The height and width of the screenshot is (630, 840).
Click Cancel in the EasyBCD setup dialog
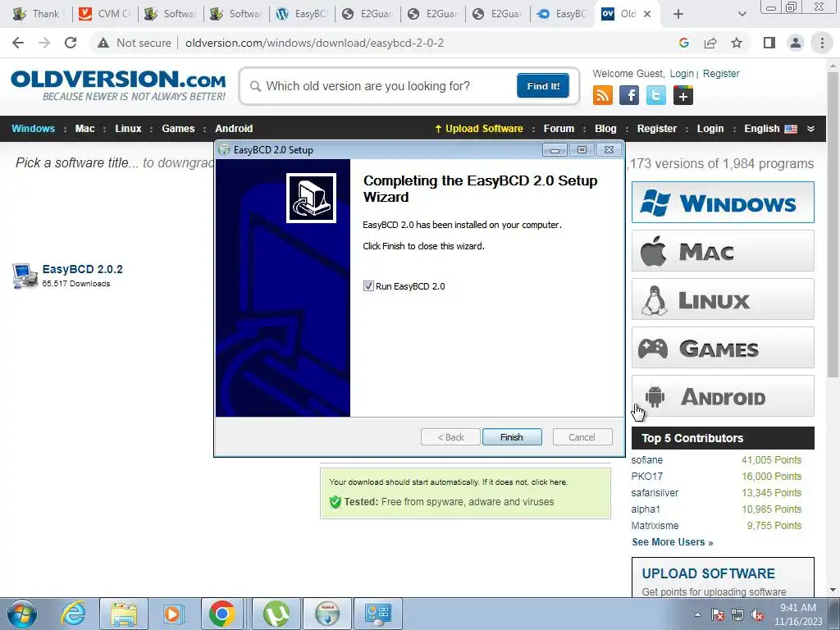click(582, 437)
